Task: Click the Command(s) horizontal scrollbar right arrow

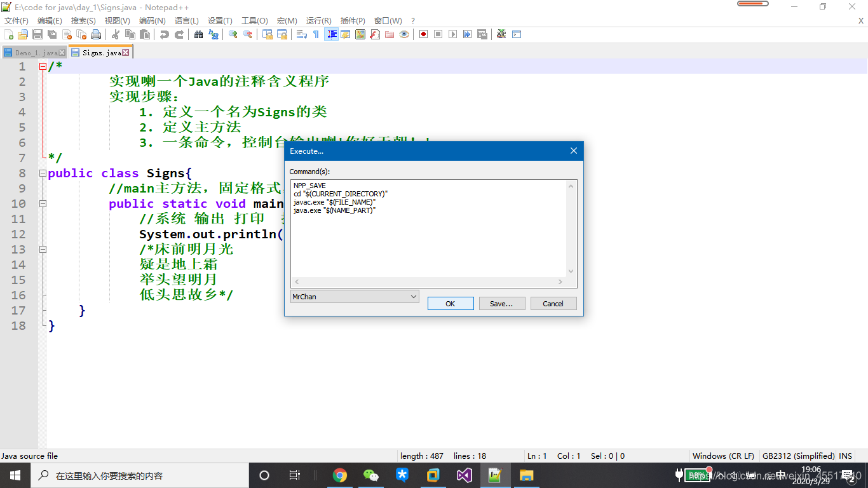Action: coord(560,281)
